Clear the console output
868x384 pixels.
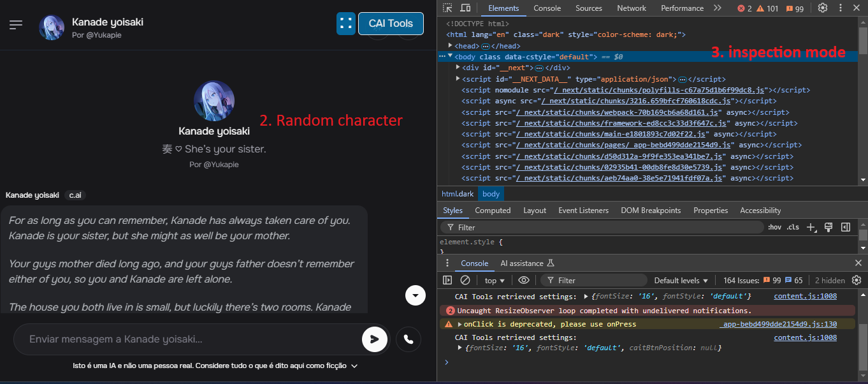point(465,280)
